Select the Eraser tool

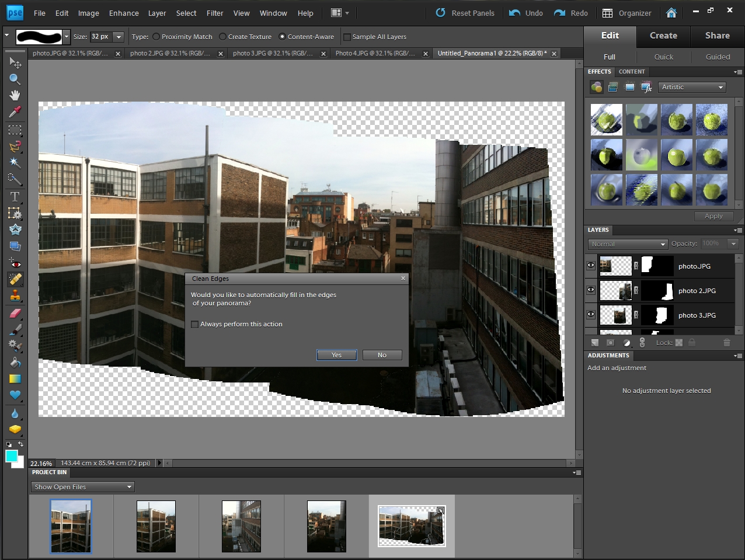coord(15,313)
